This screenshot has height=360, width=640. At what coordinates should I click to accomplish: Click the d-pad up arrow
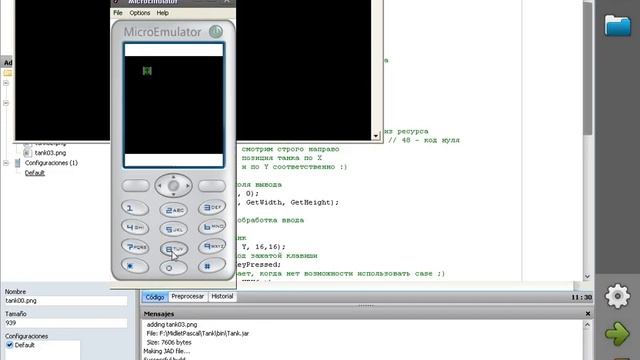pyautogui.click(x=173, y=177)
